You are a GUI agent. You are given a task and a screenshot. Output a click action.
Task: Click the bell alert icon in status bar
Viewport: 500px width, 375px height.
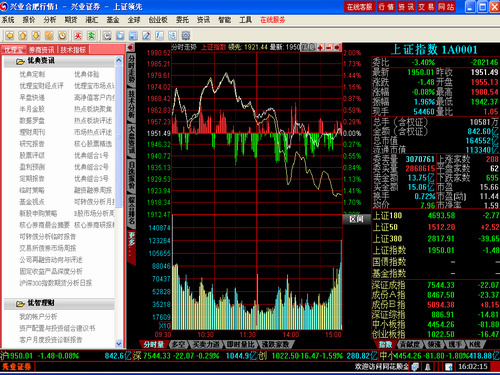coord(427,367)
